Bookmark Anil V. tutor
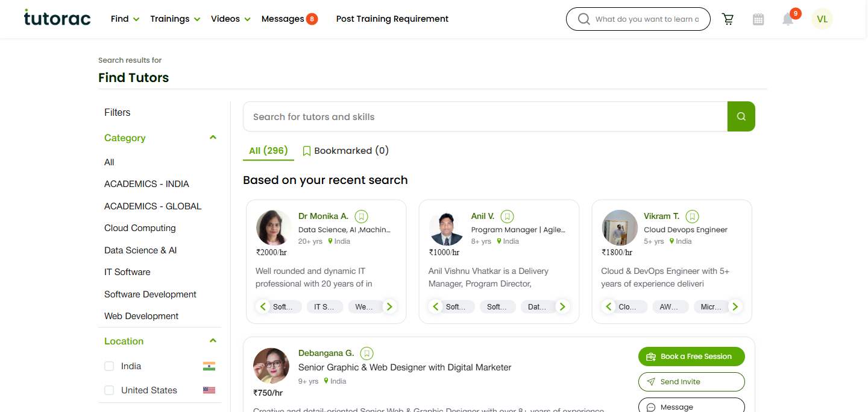This screenshot has height=412, width=868. 508,216
